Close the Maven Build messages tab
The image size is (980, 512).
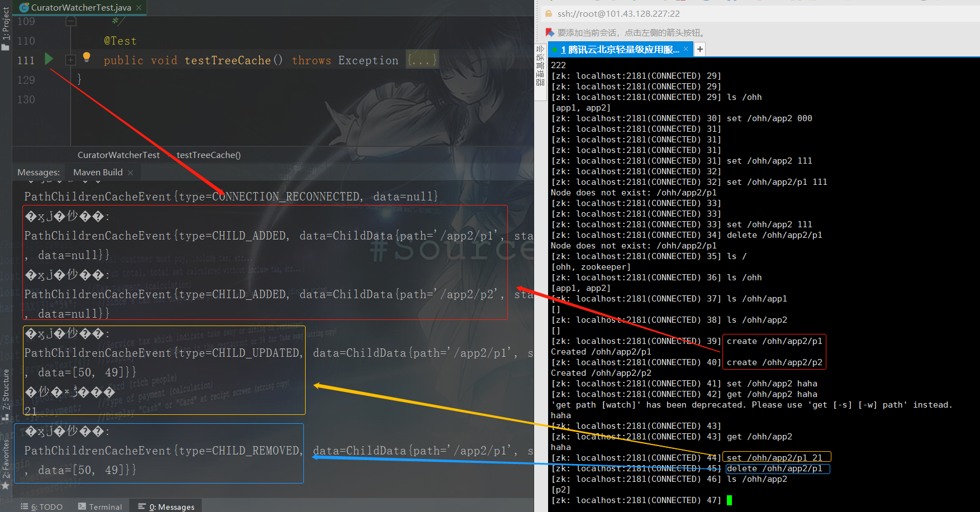130,173
